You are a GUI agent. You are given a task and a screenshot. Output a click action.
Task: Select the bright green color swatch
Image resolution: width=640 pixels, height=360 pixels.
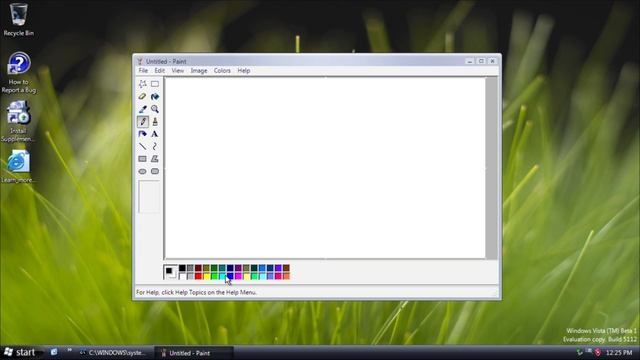coord(214,276)
